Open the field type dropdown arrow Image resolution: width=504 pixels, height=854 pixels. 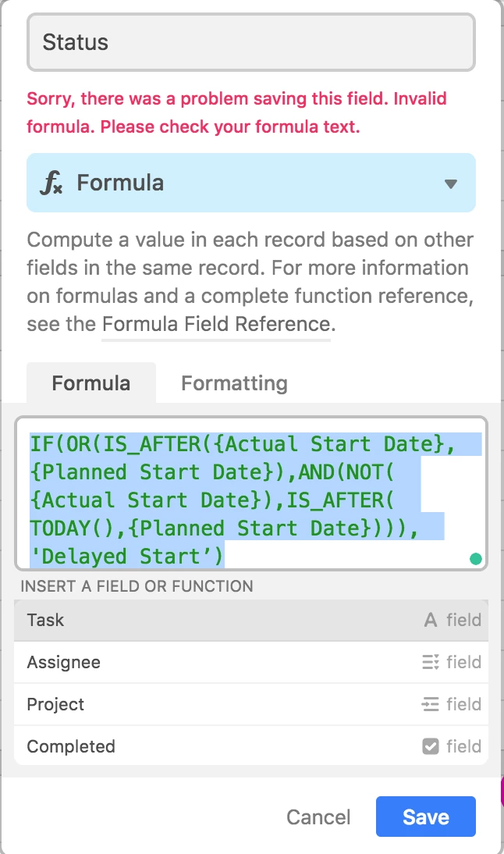[450, 184]
